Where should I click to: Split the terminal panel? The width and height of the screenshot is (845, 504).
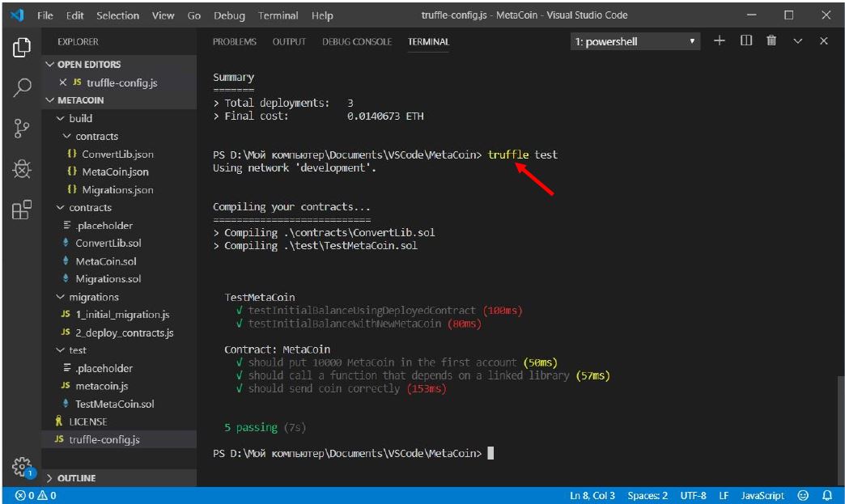click(x=746, y=41)
